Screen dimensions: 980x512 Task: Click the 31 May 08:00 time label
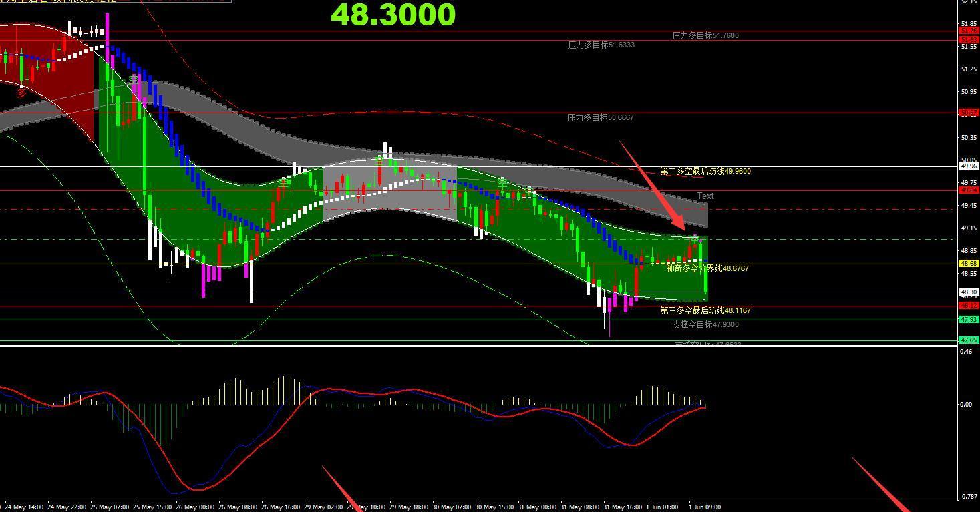pos(581,507)
